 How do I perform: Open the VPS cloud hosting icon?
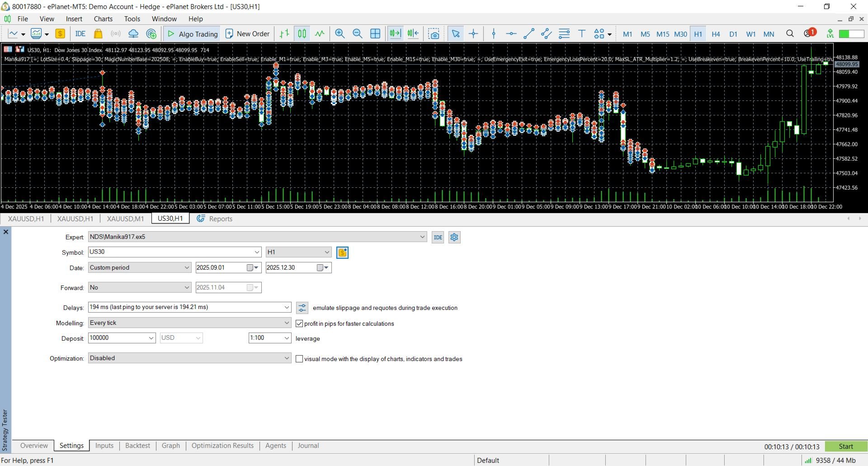pos(133,34)
